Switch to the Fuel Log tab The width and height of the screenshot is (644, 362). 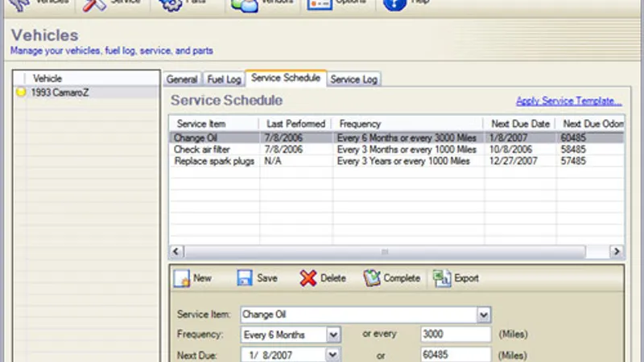(224, 79)
